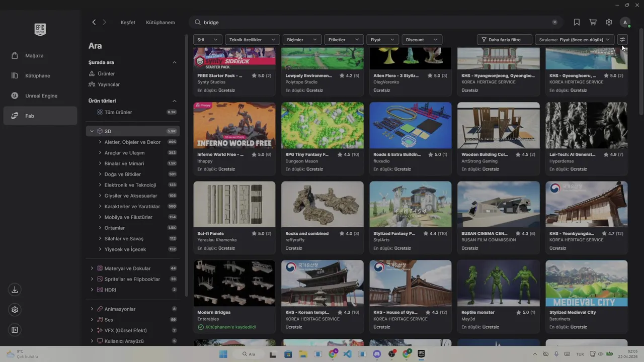Go to Unreal Engine section
Image resolution: width=644 pixels, height=362 pixels.
[40, 96]
